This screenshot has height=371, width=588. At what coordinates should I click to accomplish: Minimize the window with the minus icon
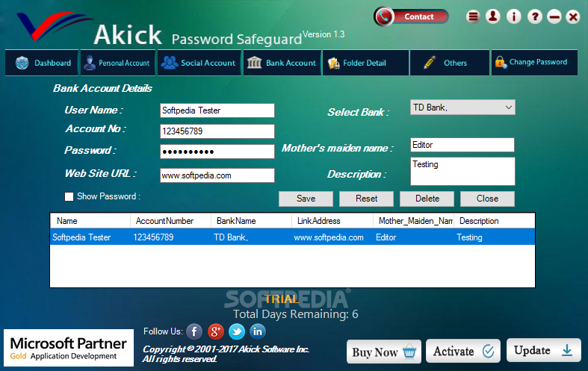(x=554, y=16)
